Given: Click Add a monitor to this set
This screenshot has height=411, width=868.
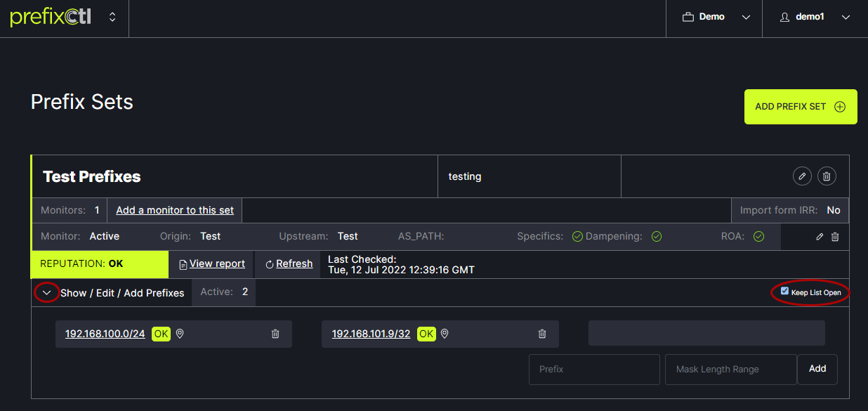Looking at the screenshot, I should click(175, 210).
